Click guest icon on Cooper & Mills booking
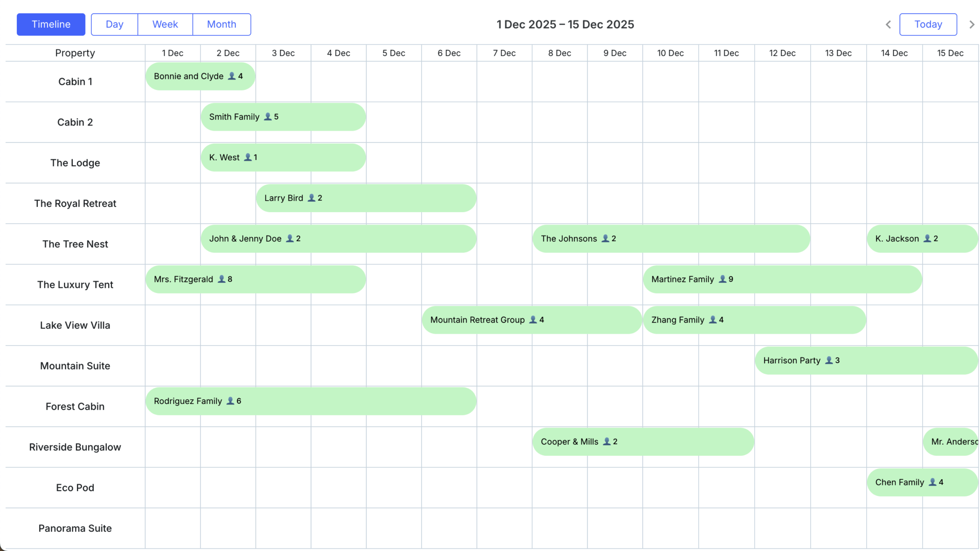The height and width of the screenshot is (551, 980). (607, 441)
